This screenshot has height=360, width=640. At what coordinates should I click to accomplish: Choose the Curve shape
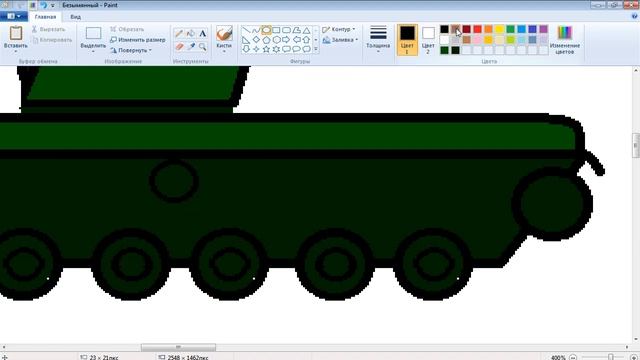(256, 30)
